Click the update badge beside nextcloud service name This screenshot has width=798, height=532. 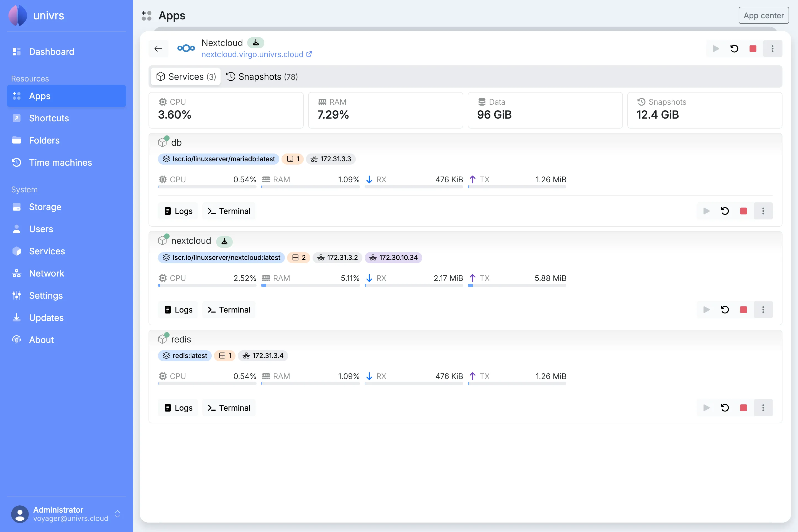[224, 241]
